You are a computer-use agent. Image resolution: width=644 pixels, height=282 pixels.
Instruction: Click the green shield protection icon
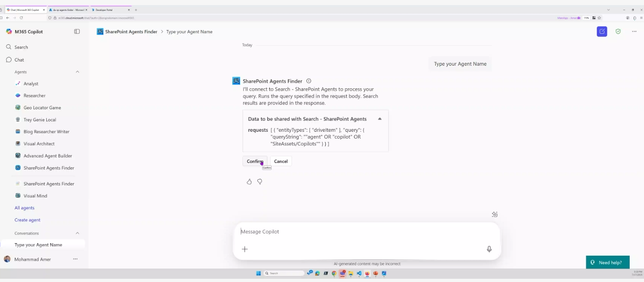[x=618, y=31]
